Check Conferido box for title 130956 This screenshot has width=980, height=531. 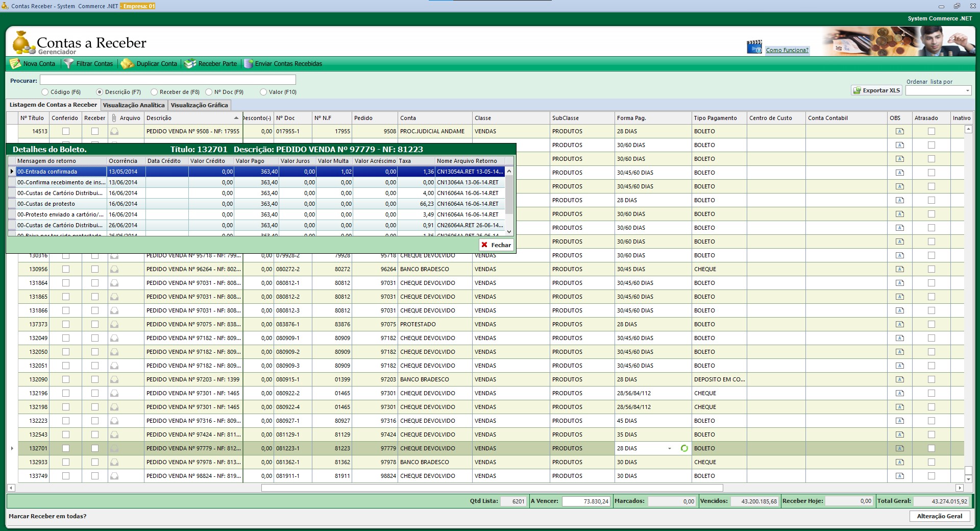coord(65,269)
